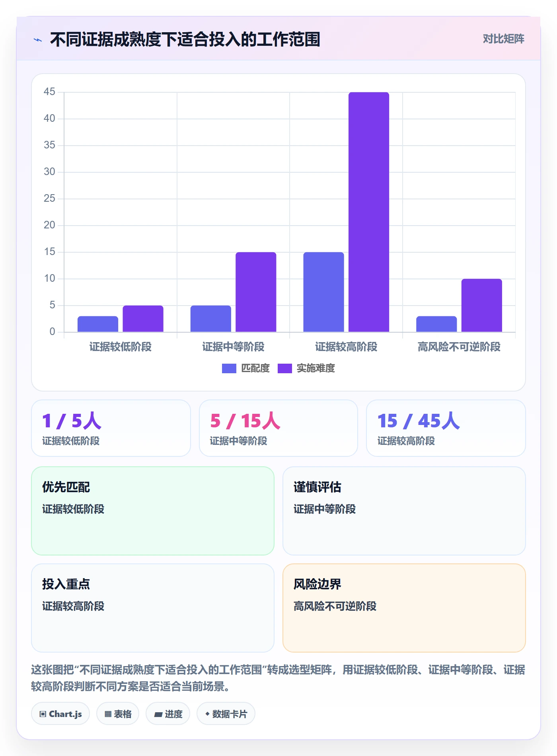557x756 pixels.
Task: Click the y-axis value 30
Action: click(49, 172)
